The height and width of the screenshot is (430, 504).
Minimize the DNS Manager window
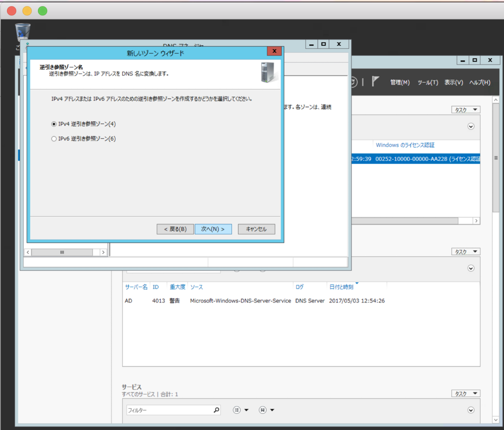coord(311,44)
